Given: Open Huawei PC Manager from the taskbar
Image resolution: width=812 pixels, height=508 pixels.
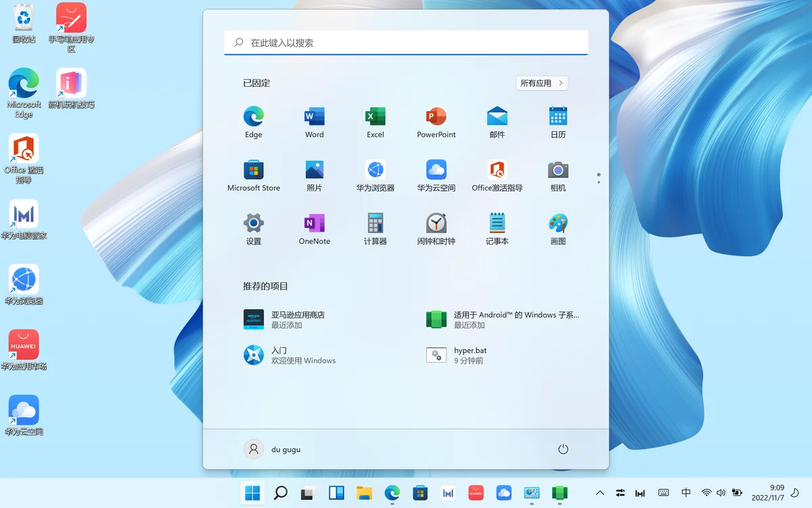Looking at the screenshot, I should click(447, 493).
